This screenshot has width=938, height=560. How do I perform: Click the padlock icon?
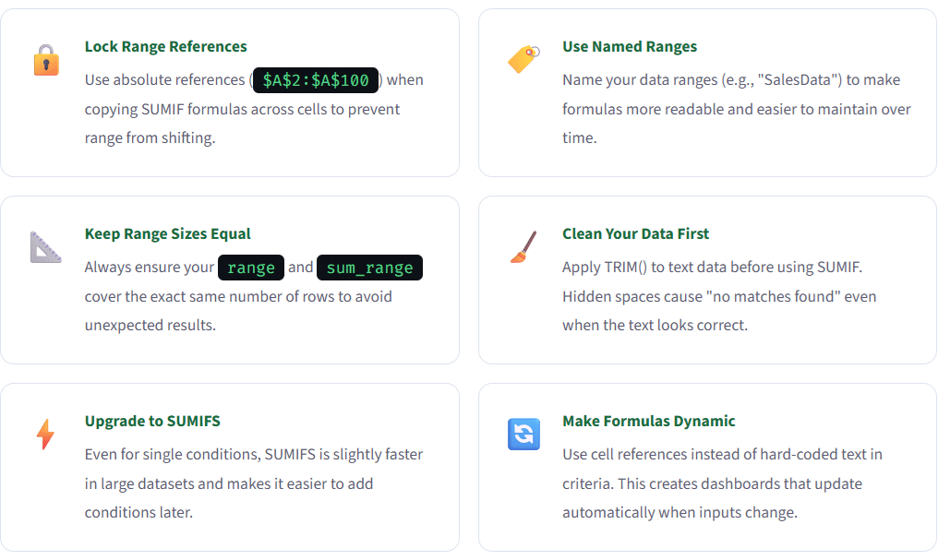tap(45, 61)
